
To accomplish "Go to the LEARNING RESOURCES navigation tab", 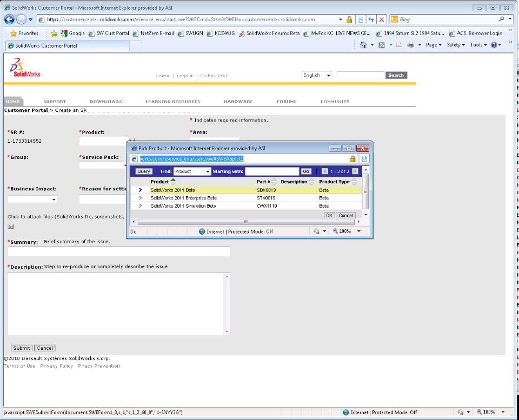I will (x=173, y=102).
